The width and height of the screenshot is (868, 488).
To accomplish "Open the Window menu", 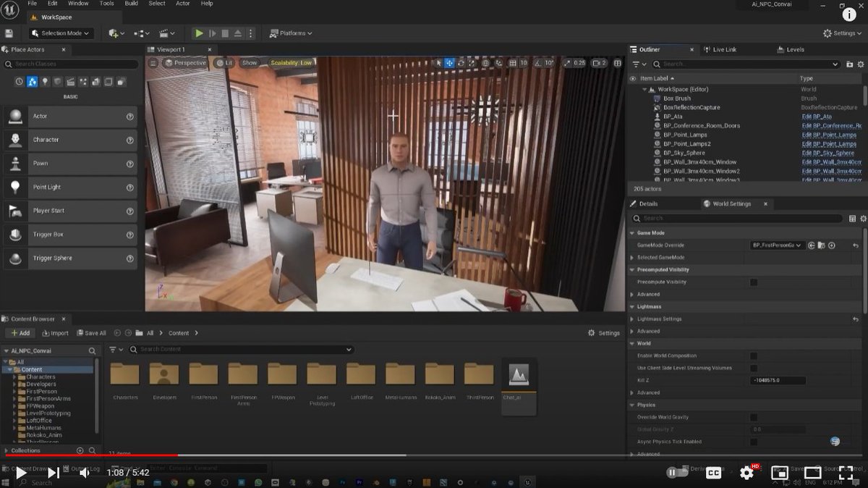I will pyautogui.click(x=77, y=3).
